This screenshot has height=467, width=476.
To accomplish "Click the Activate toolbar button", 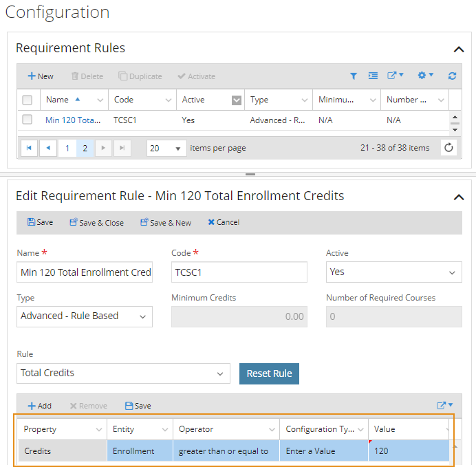I will click(x=197, y=76).
